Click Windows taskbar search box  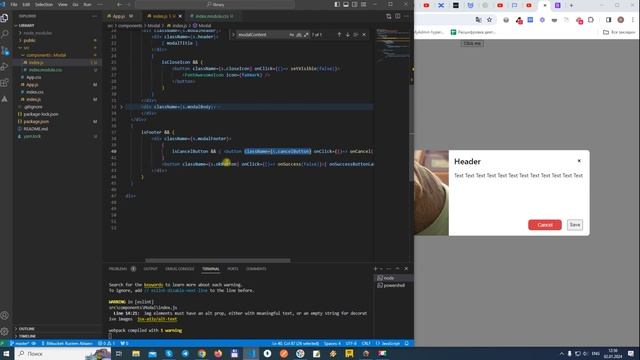[x=61, y=353]
